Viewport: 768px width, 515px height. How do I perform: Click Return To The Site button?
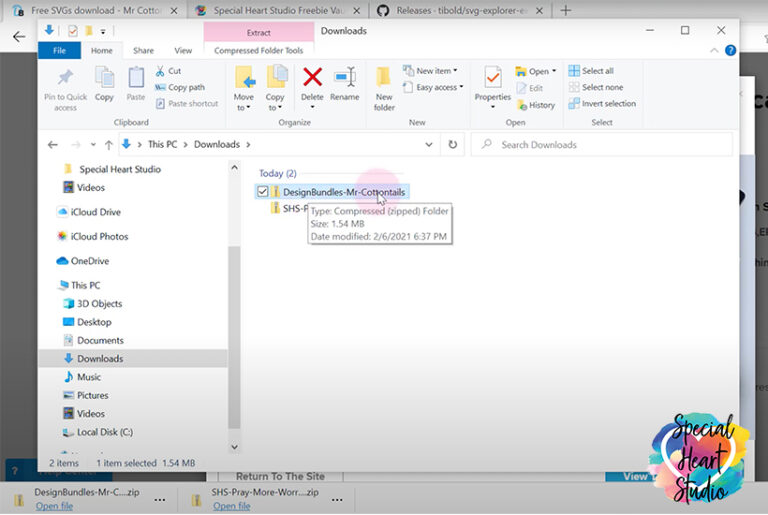coord(280,476)
